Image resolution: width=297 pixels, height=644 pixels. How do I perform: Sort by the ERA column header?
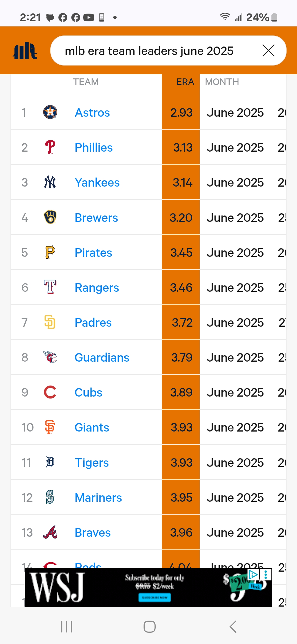(185, 82)
